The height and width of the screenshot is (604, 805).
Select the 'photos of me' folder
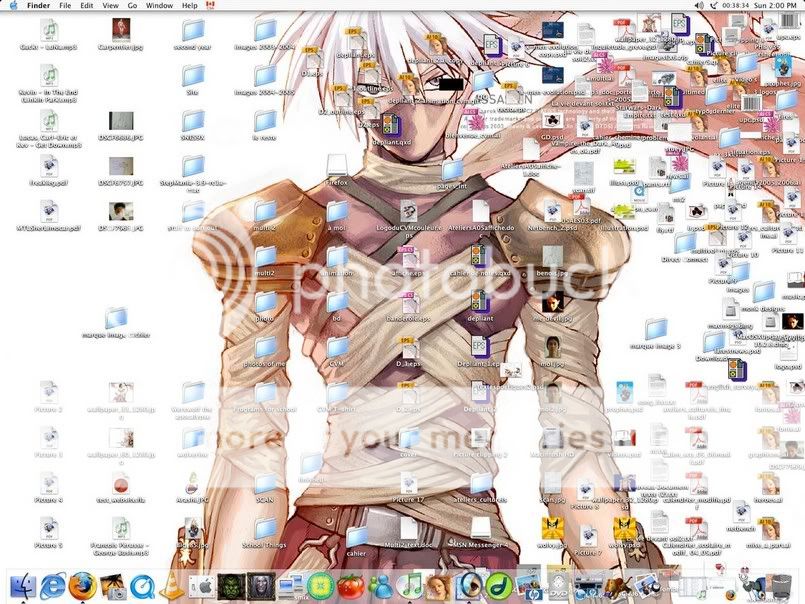click(x=265, y=347)
